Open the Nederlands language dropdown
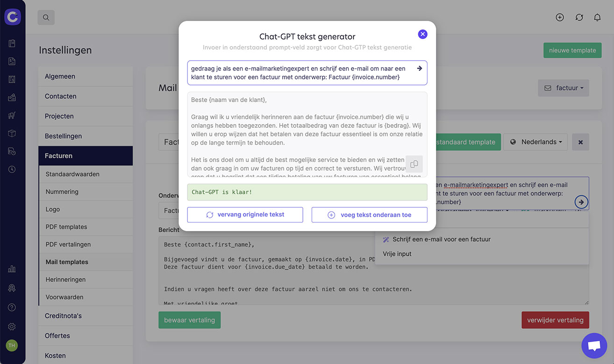The image size is (614, 364). (535, 142)
